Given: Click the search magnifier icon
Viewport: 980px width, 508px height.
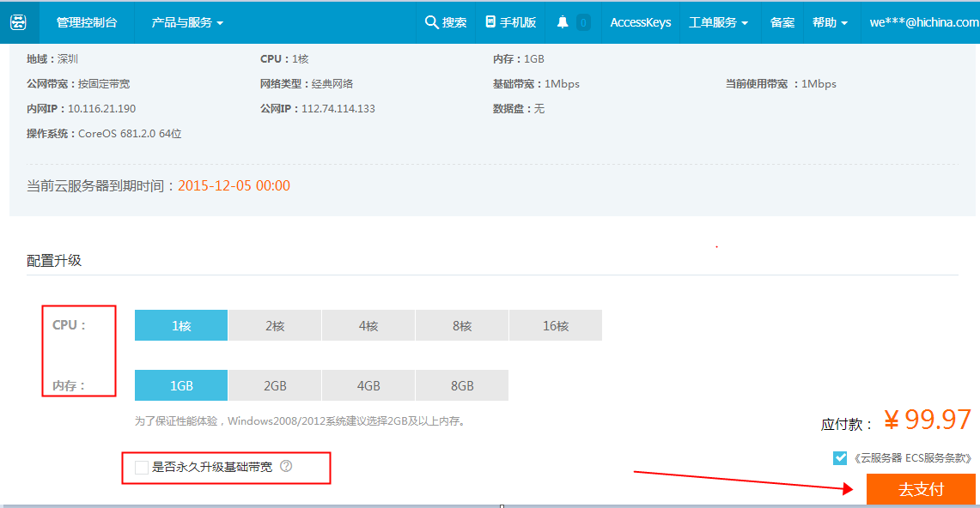Looking at the screenshot, I should pos(431,22).
